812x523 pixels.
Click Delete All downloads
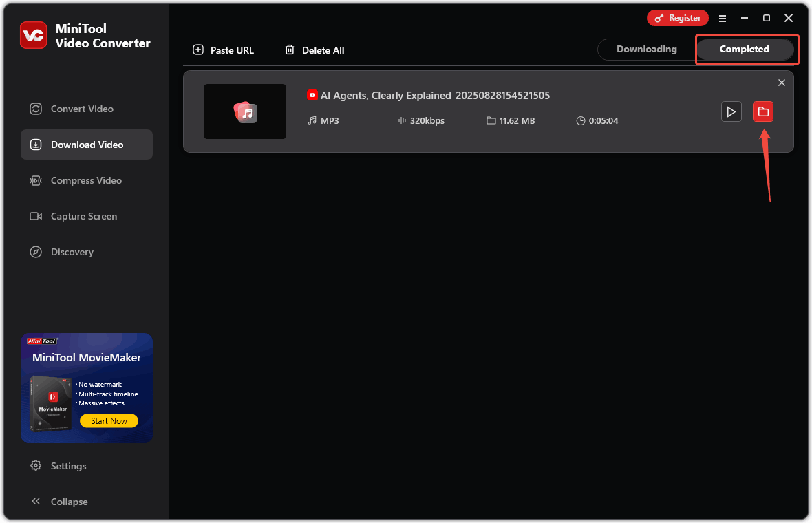(314, 50)
